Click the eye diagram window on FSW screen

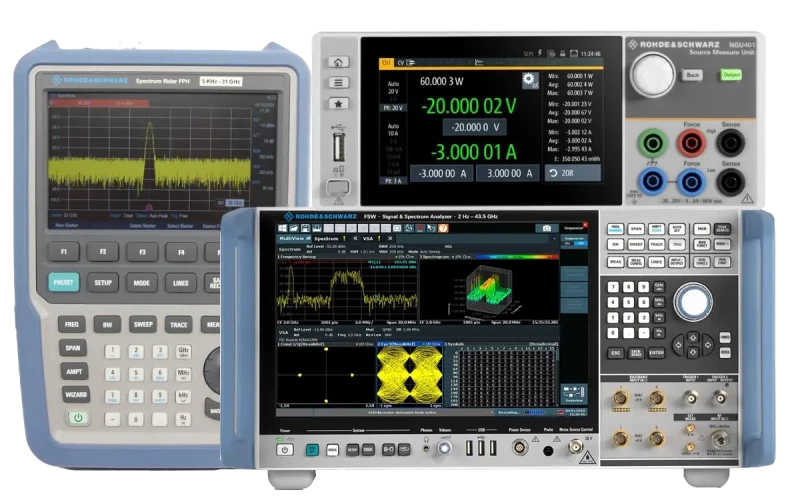click(410, 376)
